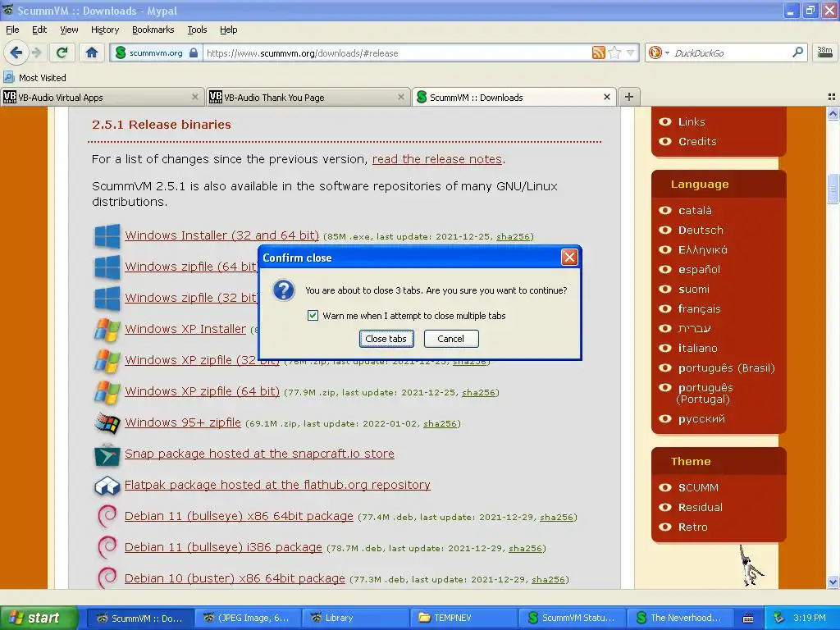Select Deutsch in the Language sidebar
The height and width of the screenshot is (630, 840).
pos(701,230)
